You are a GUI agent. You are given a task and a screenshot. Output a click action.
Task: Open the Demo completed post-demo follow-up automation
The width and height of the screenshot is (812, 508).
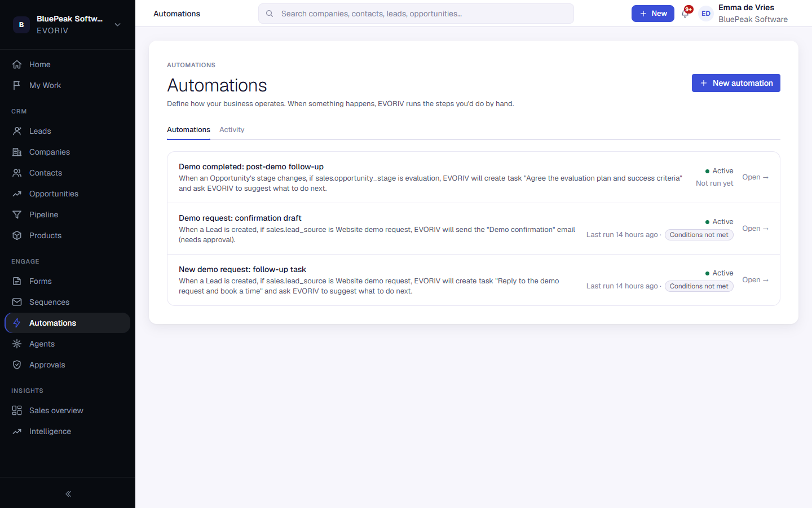[756, 177]
